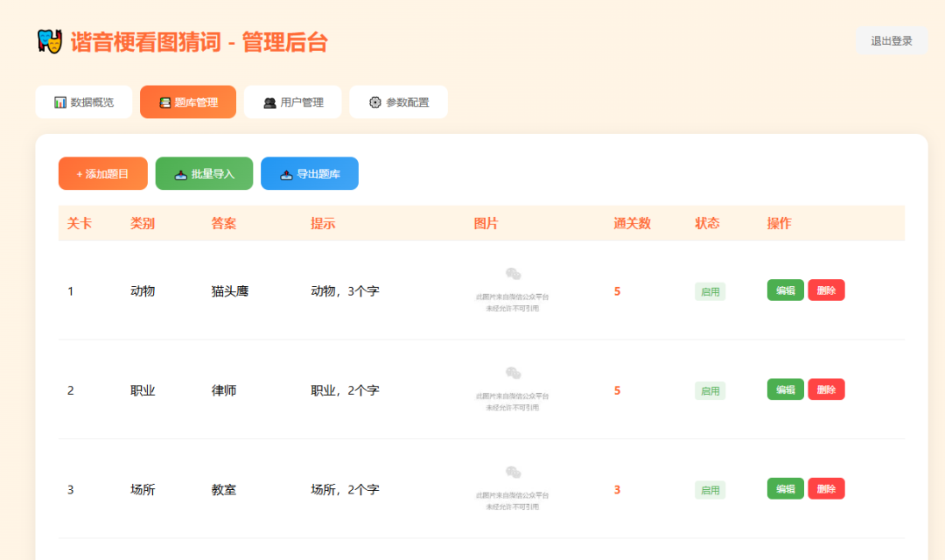Edit the 教室 question row
The height and width of the screenshot is (560, 945).
(x=785, y=489)
